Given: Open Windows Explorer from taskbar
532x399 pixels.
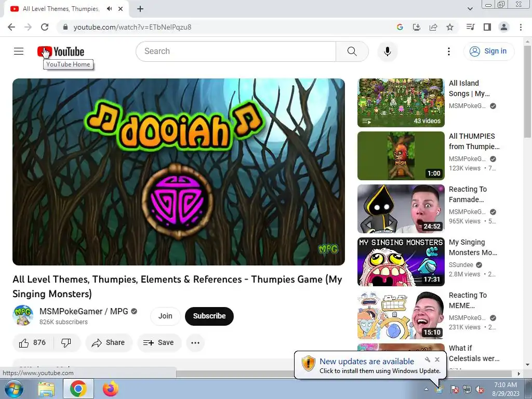Looking at the screenshot, I should (x=46, y=389).
